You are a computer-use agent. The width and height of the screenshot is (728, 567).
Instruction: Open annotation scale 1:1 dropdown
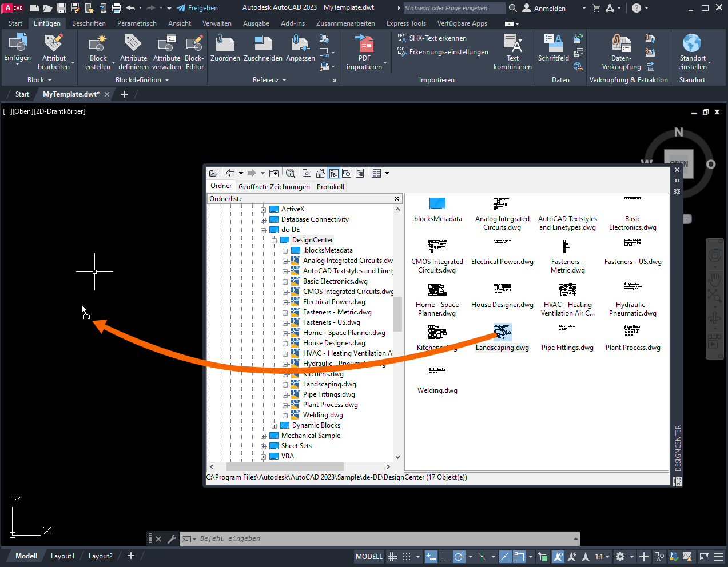coord(602,556)
